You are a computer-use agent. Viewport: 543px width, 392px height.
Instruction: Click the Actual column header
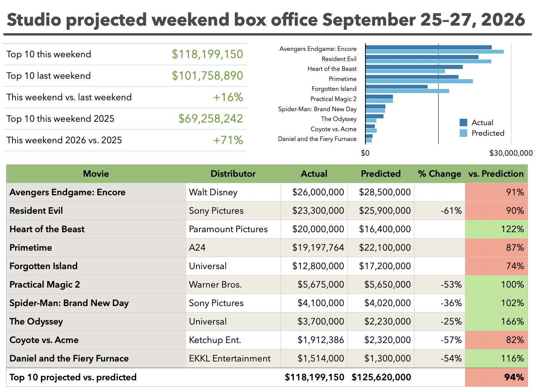[314, 174]
